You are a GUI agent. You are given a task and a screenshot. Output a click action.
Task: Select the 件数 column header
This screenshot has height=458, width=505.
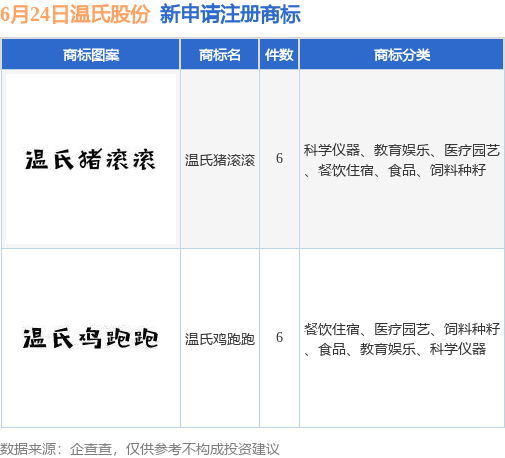click(x=279, y=54)
